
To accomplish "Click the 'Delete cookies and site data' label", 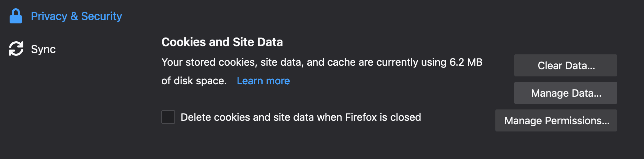I will point(301,117).
